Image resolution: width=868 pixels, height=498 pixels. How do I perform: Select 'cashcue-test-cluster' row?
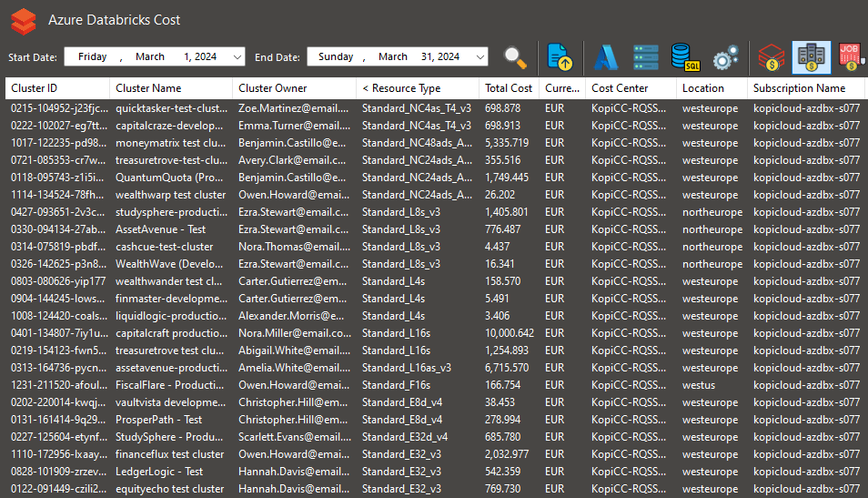coord(434,247)
